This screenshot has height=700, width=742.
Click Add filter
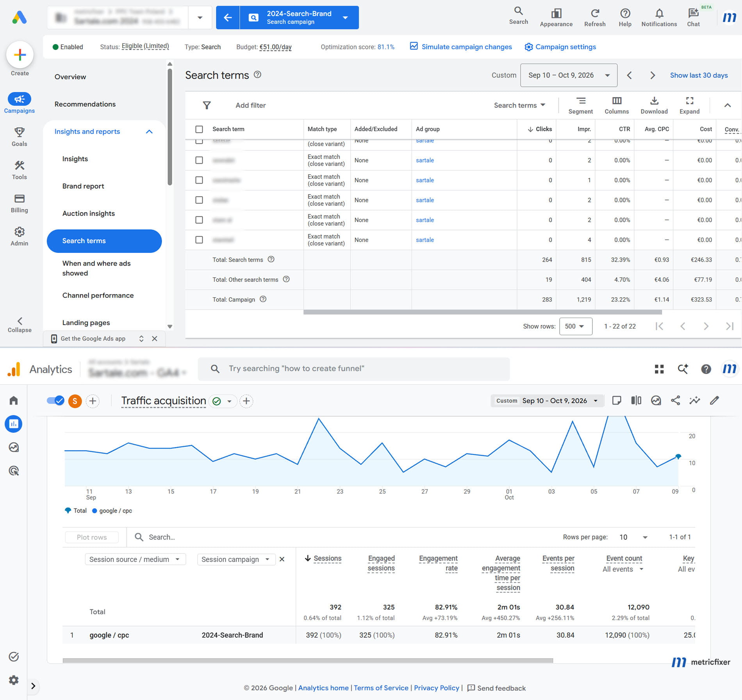click(x=250, y=105)
